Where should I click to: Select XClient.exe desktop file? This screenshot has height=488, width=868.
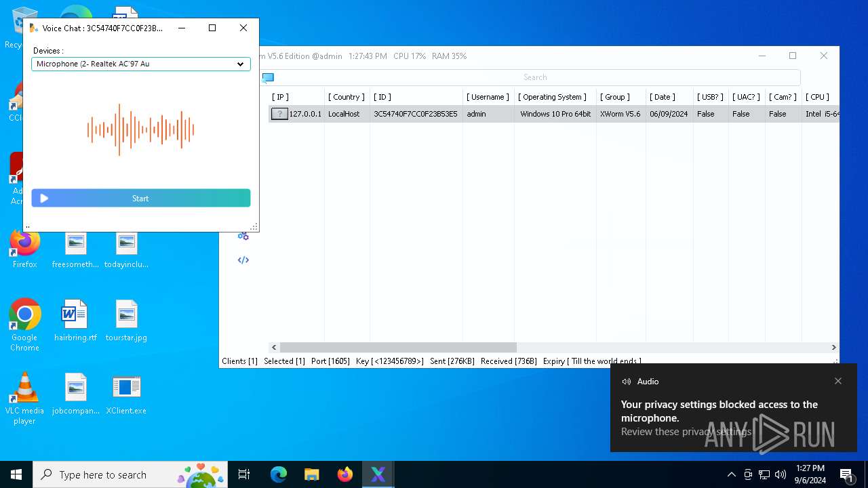click(126, 394)
